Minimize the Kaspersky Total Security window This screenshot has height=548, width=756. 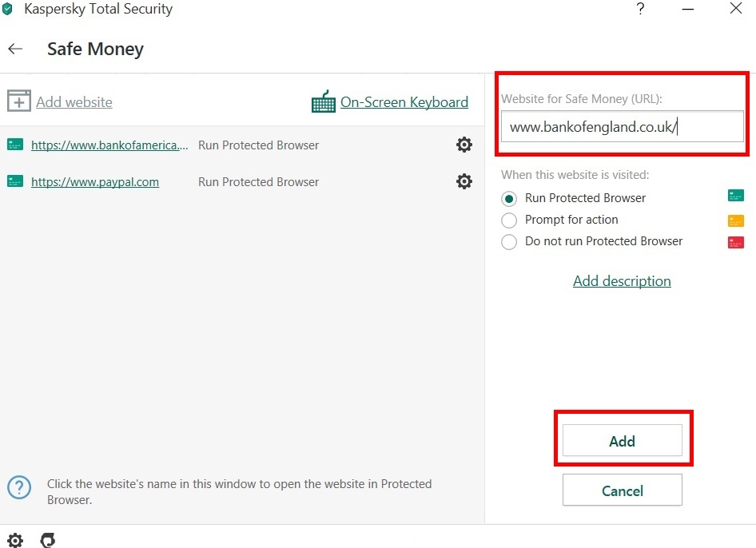[x=688, y=9]
